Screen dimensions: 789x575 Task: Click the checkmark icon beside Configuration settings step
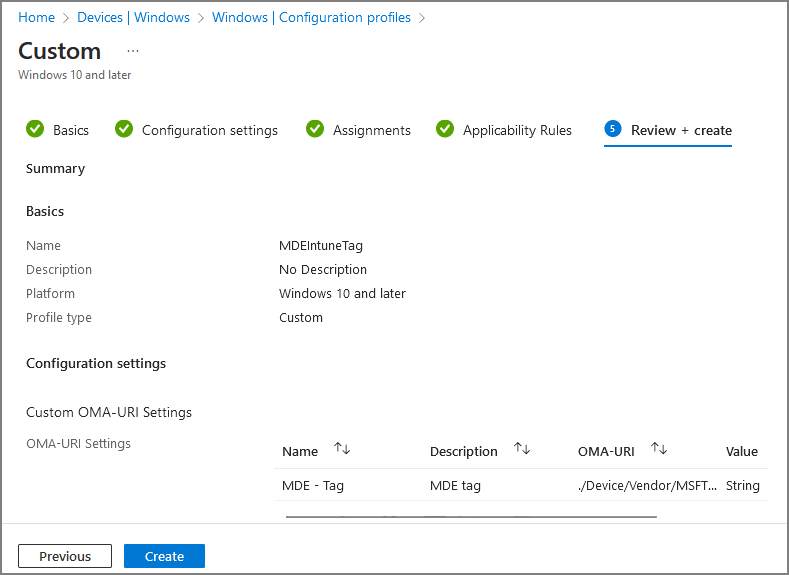click(124, 129)
